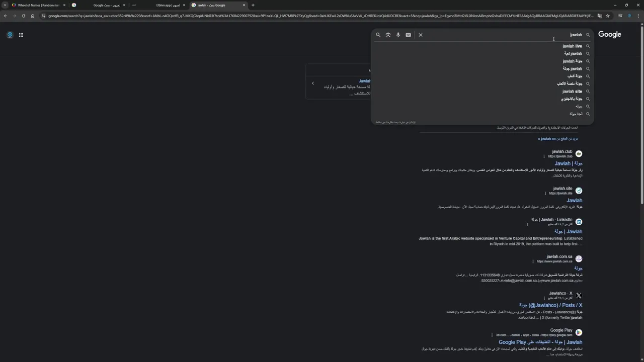Image resolution: width=644 pixels, height=362 pixels.
Task: Open options menu for LinkedIn result
Action: 527,224
